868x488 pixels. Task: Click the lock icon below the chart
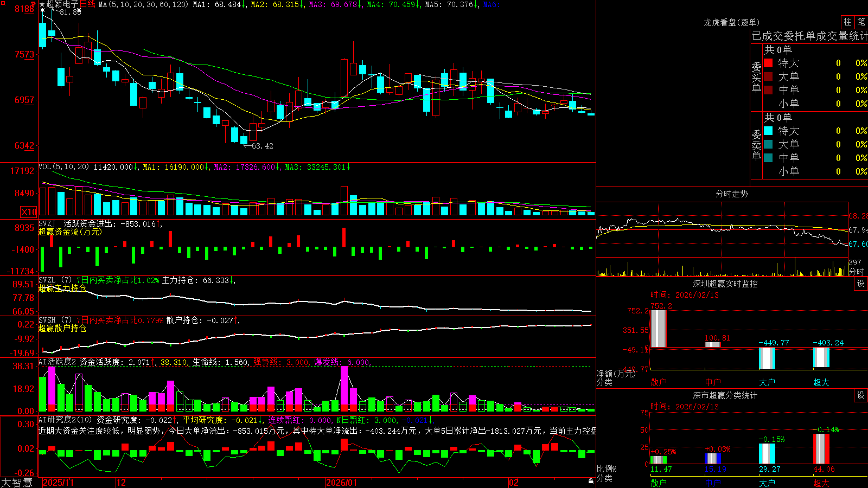[591, 481]
